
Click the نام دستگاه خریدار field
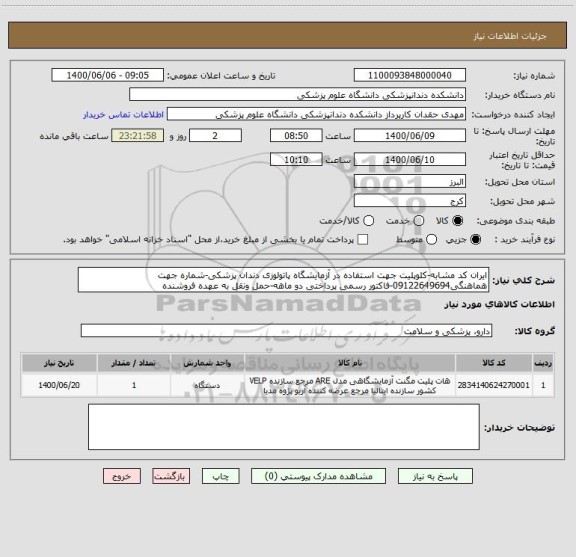point(298,95)
